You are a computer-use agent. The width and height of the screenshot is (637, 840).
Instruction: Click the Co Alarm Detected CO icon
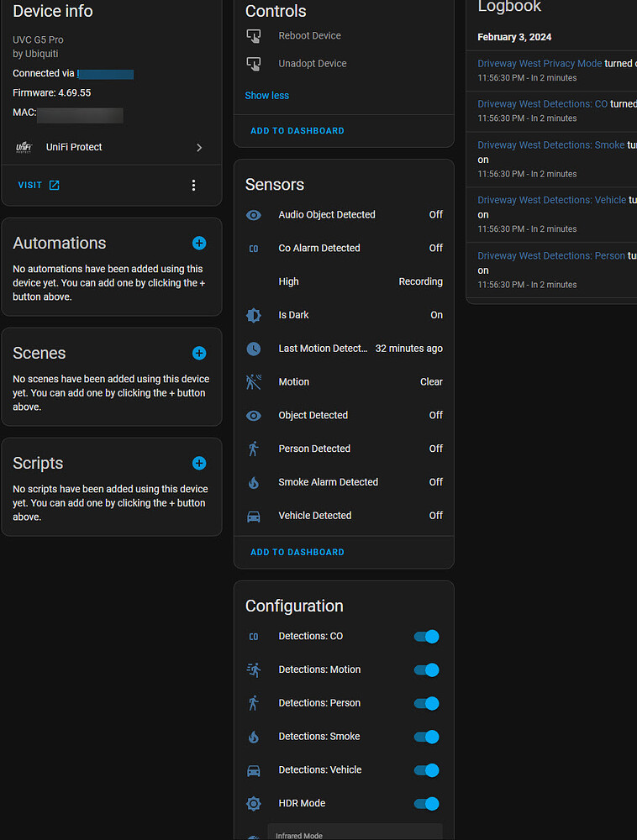(254, 249)
